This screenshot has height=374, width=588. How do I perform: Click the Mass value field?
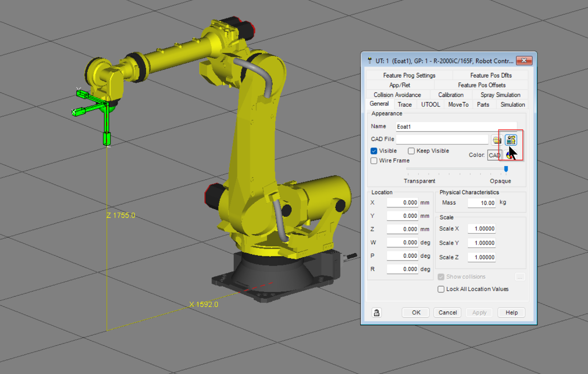click(481, 203)
